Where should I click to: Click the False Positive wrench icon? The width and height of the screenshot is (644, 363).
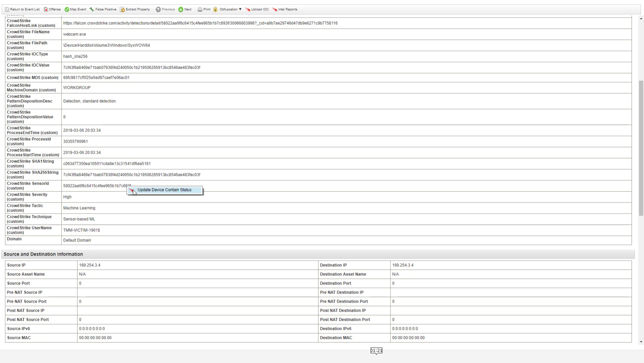[92, 9]
